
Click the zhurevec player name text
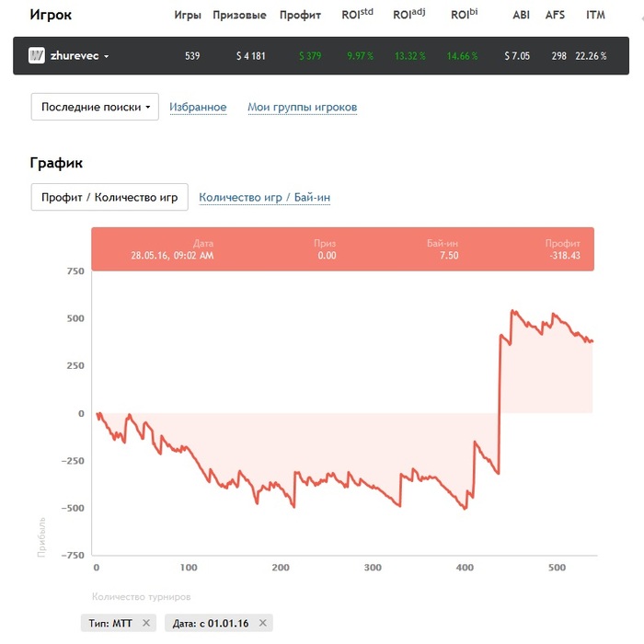(75, 55)
